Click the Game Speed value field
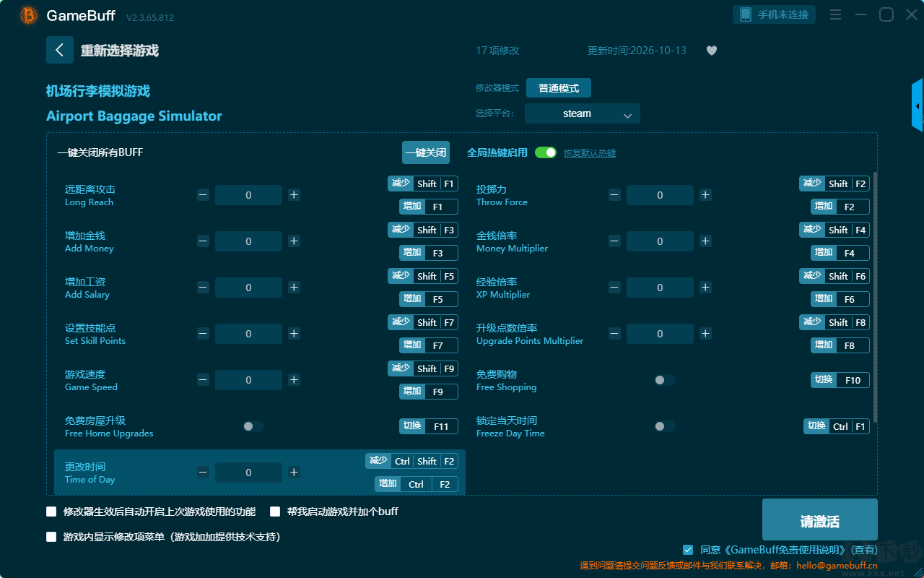The image size is (924, 578). [248, 380]
